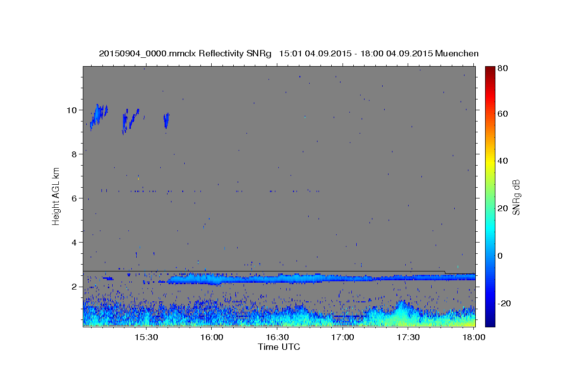The image size is (588, 392).
Task: Click the colorbar value -20
Action: (505, 303)
